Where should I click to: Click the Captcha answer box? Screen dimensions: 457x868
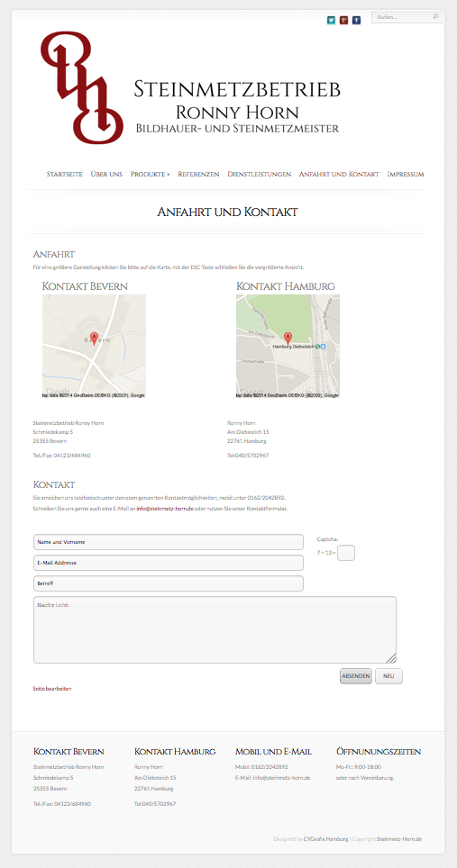pos(346,553)
